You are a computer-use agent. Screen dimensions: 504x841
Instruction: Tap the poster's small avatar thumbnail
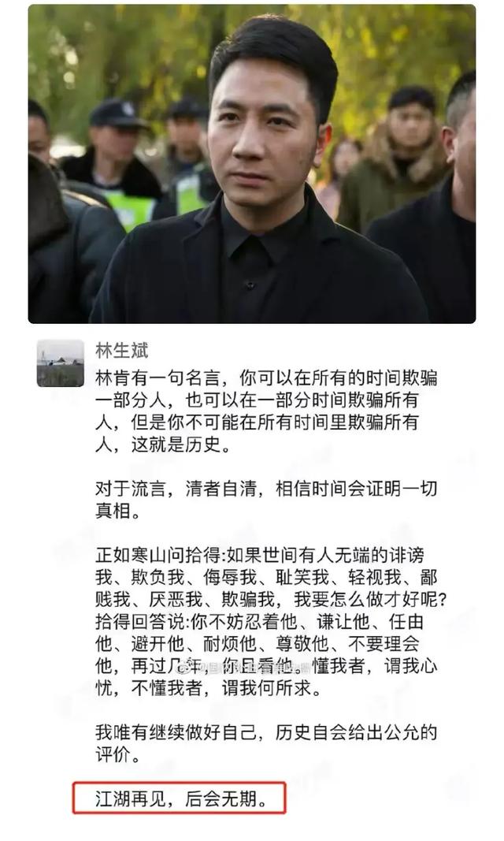tap(60, 363)
